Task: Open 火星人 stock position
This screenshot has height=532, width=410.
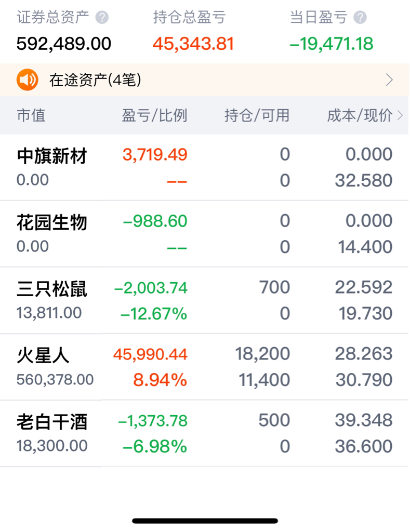Action: (205, 367)
